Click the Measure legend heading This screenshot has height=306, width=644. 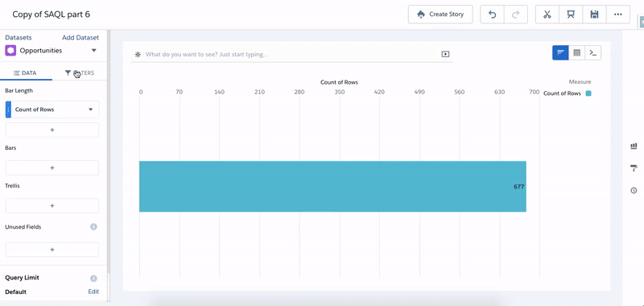pyautogui.click(x=580, y=82)
